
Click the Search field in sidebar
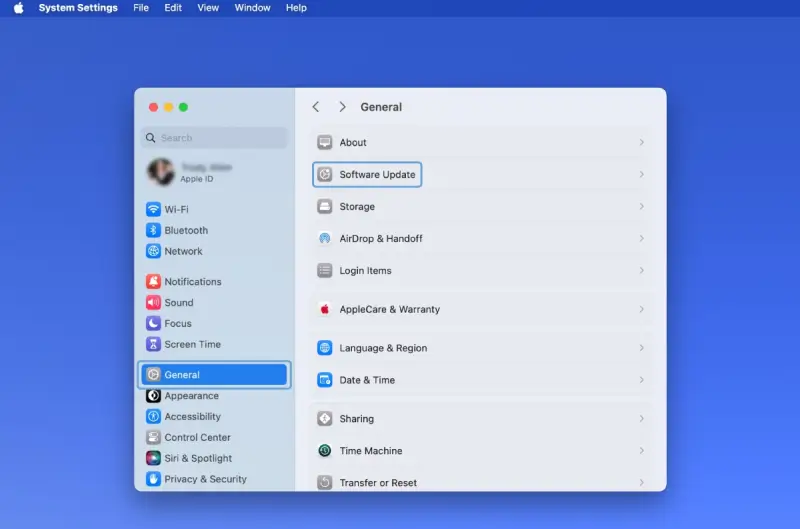214,138
